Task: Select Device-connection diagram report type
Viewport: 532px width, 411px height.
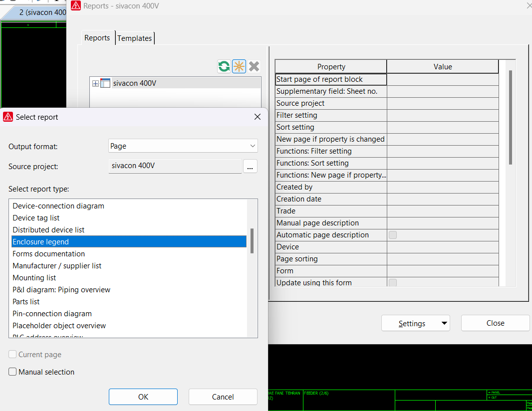Action: pos(129,206)
